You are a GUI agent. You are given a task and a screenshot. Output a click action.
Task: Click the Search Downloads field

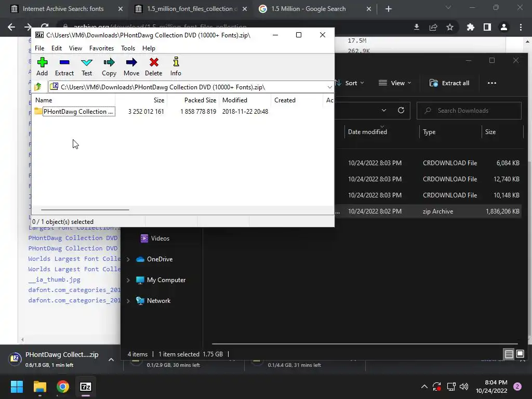469,111
